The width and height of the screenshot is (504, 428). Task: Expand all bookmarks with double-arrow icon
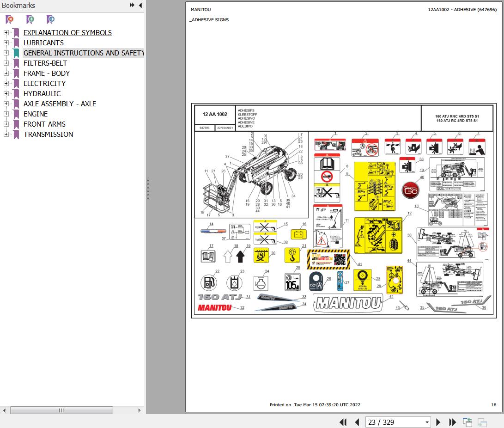point(132,5)
